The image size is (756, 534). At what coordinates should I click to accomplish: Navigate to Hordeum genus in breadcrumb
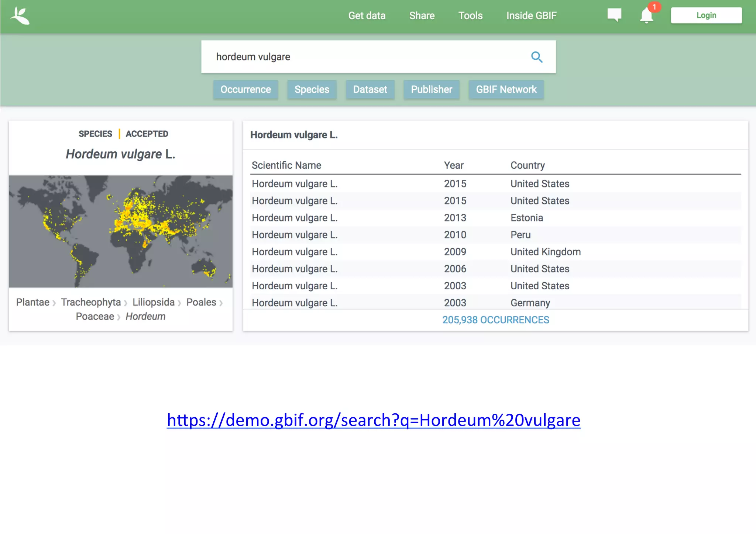(145, 317)
